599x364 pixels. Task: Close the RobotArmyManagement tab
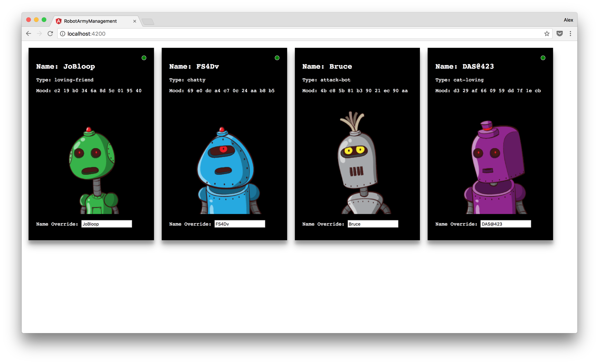click(134, 21)
